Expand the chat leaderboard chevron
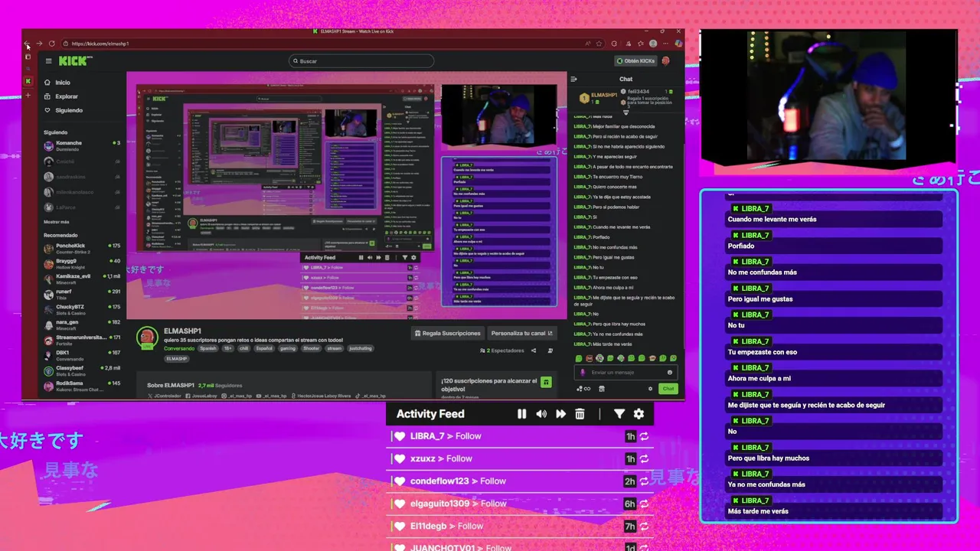This screenshot has width=980, height=551. tap(626, 112)
